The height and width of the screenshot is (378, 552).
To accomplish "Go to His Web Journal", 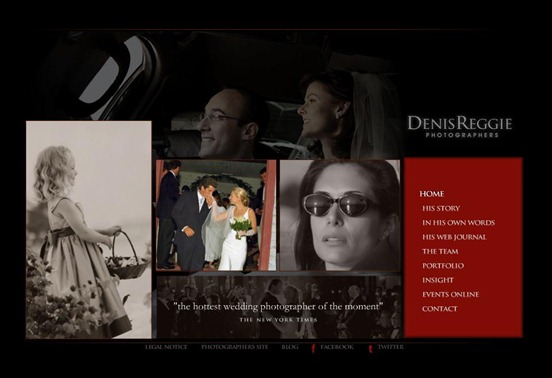I will click(x=454, y=237).
